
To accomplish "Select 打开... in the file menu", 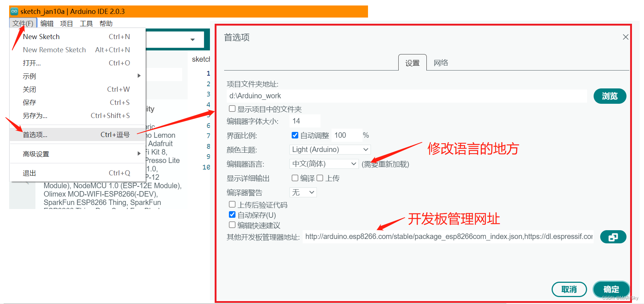I will tap(77, 63).
